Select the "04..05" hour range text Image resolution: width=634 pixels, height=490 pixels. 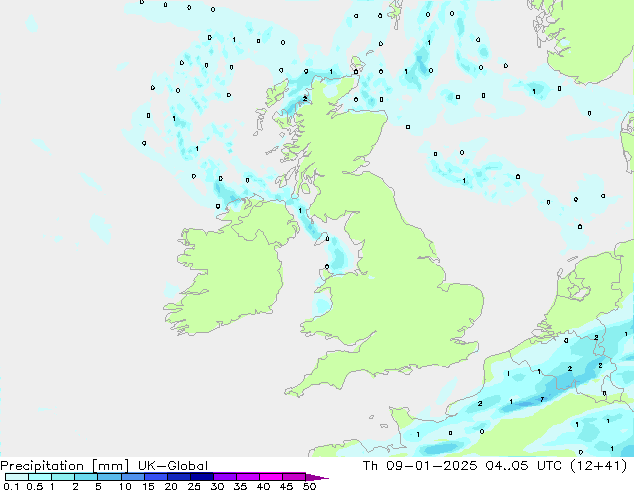point(507,465)
